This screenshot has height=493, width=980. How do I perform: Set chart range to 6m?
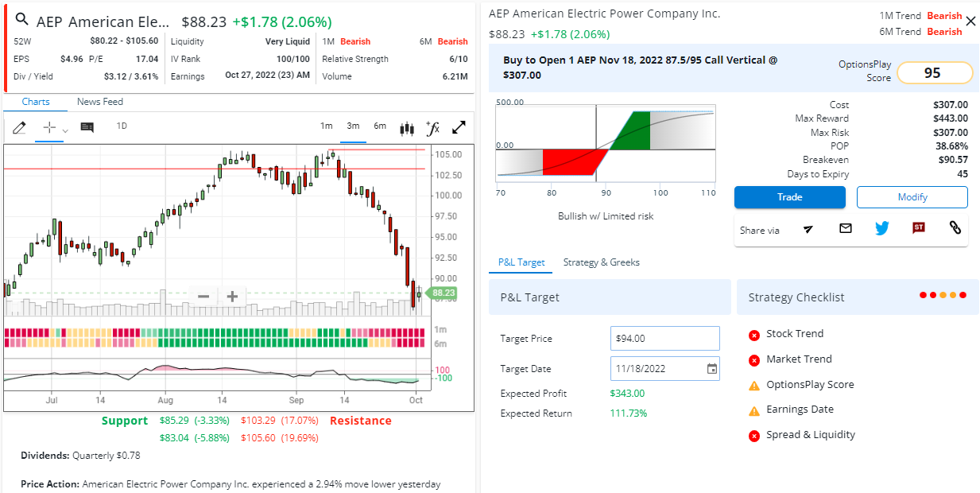pos(380,126)
